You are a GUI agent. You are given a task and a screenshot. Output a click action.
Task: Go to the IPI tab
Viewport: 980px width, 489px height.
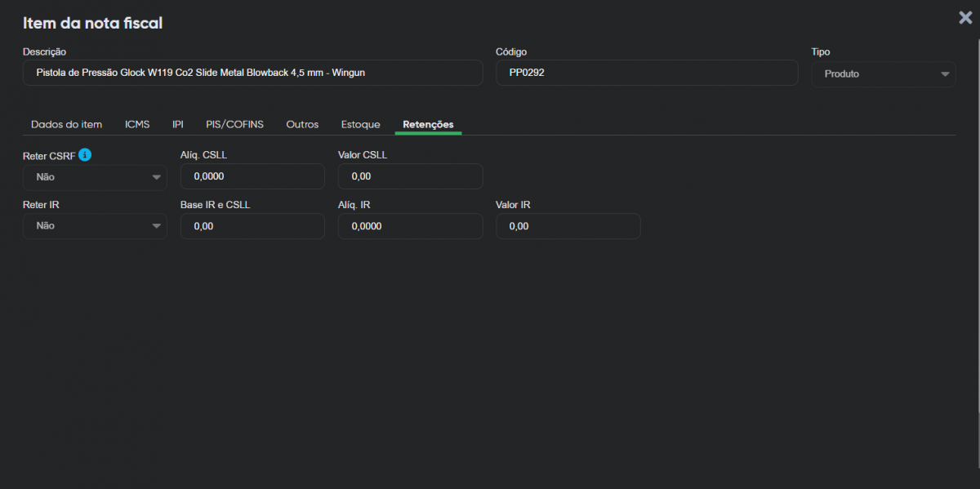177,124
